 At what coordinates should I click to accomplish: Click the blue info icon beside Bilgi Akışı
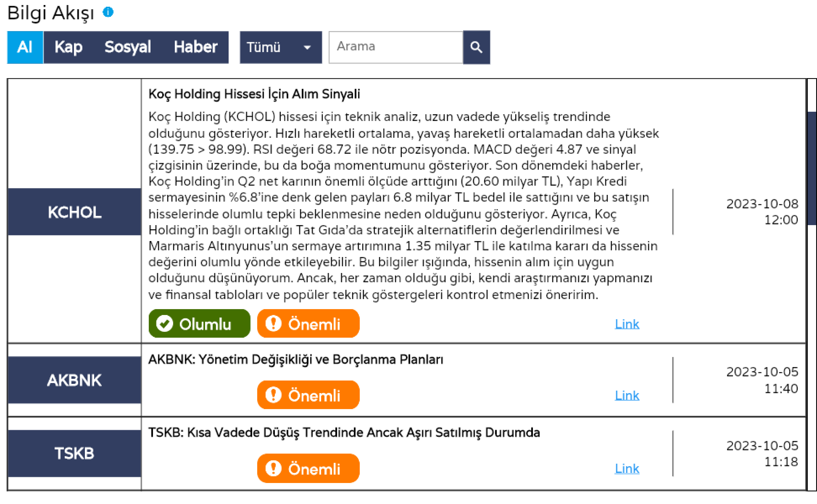pos(108,12)
